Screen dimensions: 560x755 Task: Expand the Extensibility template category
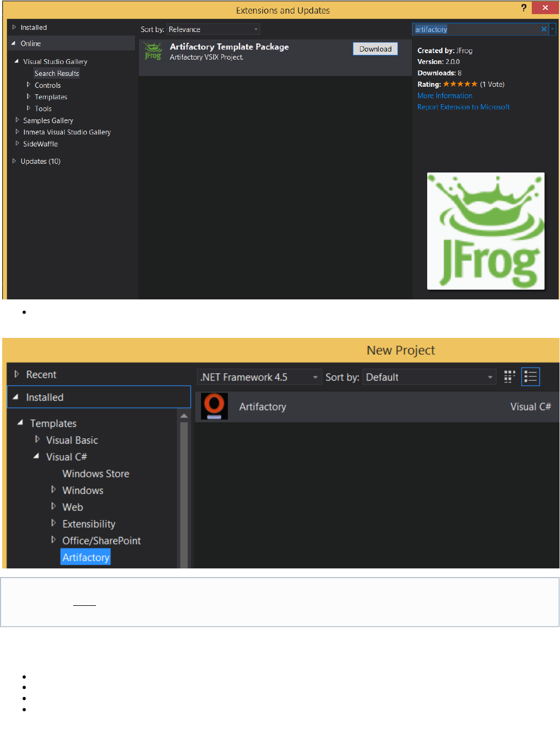click(x=54, y=523)
